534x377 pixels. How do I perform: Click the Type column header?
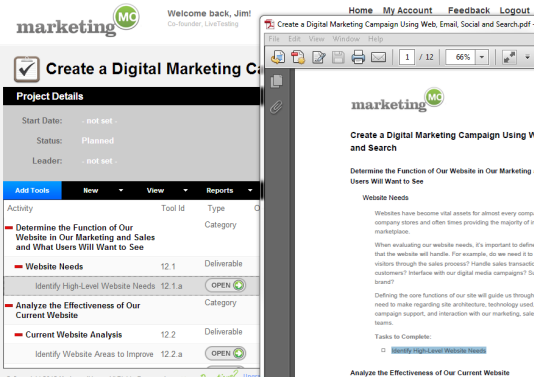[x=216, y=208]
